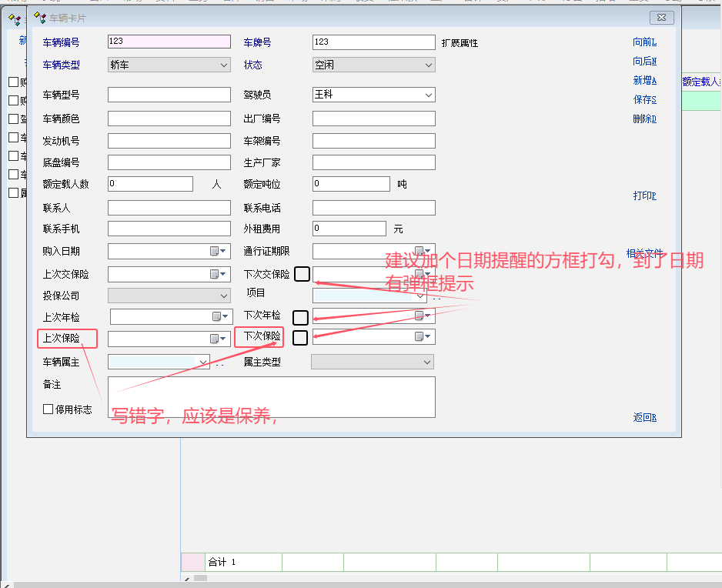Open the 下次保险 date calendar icon

(419, 336)
